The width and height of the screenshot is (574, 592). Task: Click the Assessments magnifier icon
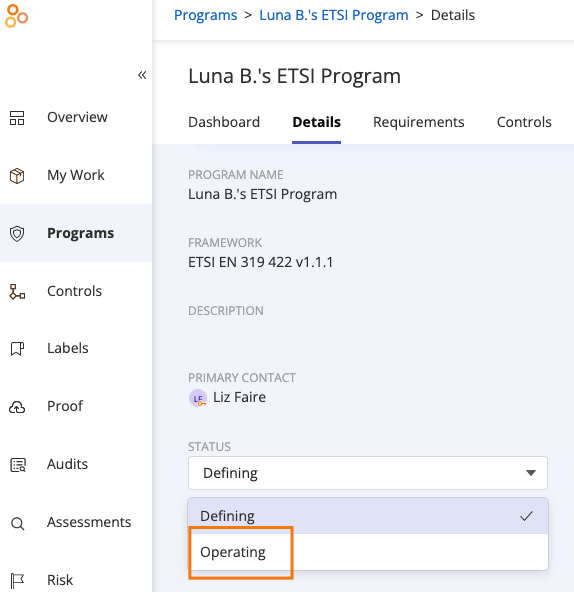[17, 523]
